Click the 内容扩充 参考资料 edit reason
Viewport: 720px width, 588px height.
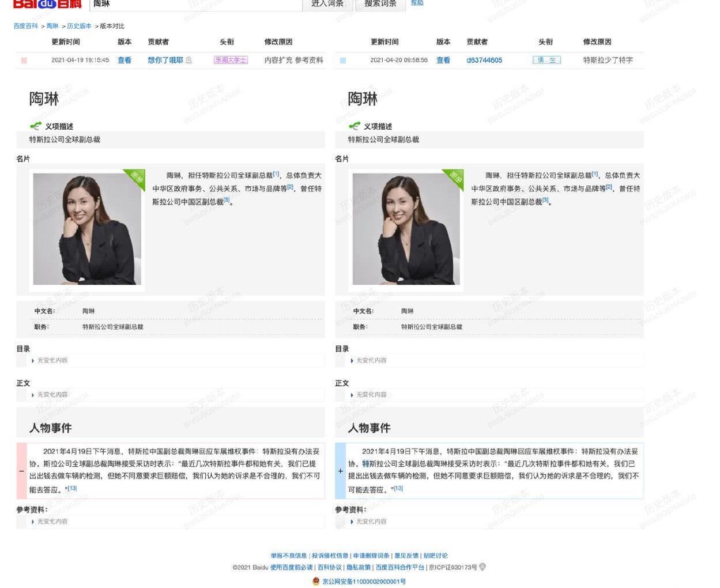pyautogui.click(x=294, y=60)
